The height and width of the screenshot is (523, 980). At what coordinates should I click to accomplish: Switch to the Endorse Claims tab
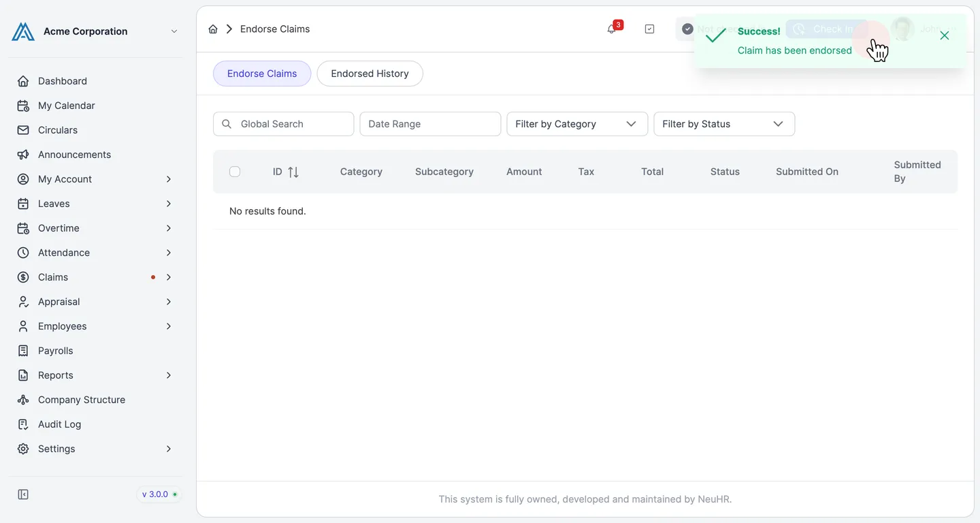(262, 74)
